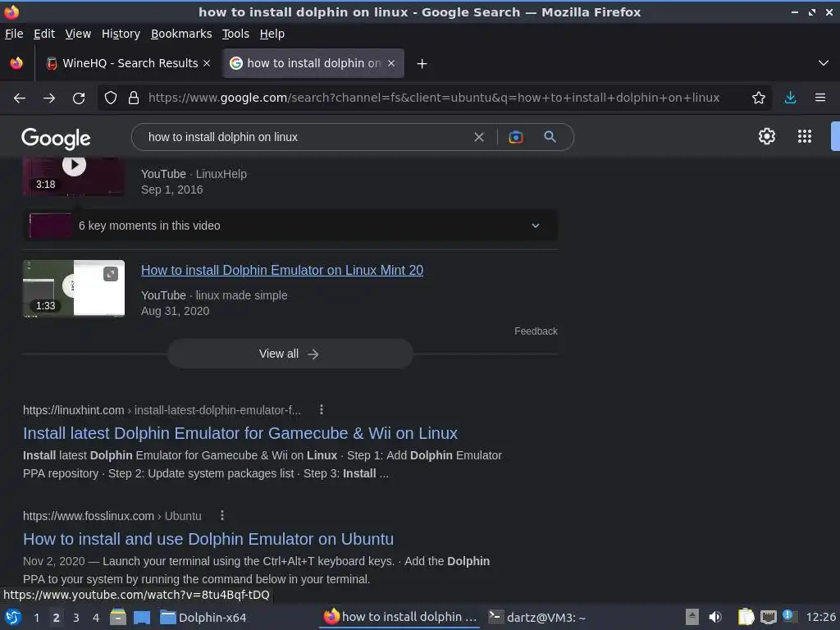Click the Firefox address bar URL
This screenshot has width=840, height=630.
(434, 98)
